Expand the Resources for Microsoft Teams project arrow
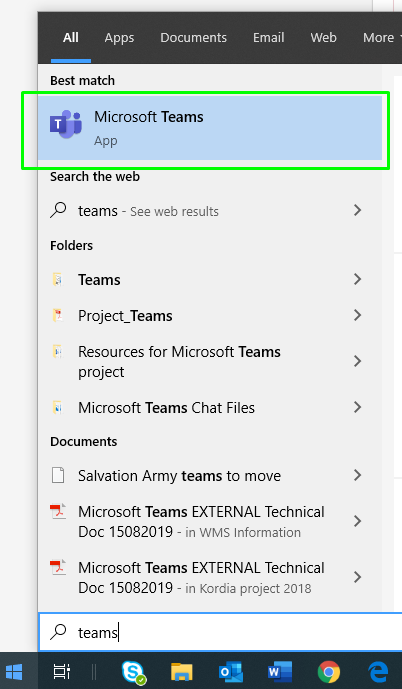Viewport: 402px width, 689px height. tap(357, 361)
